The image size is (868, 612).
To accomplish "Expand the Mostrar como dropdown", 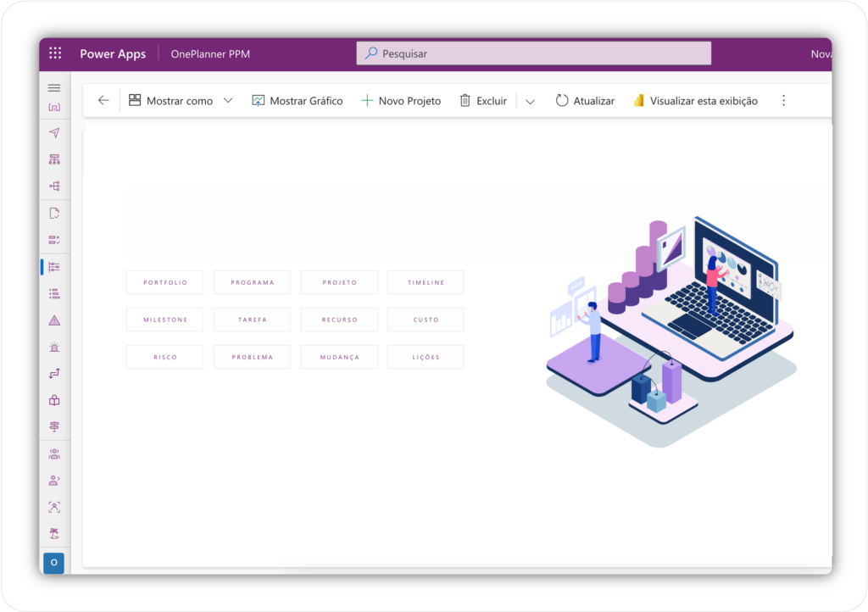I will click(227, 100).
